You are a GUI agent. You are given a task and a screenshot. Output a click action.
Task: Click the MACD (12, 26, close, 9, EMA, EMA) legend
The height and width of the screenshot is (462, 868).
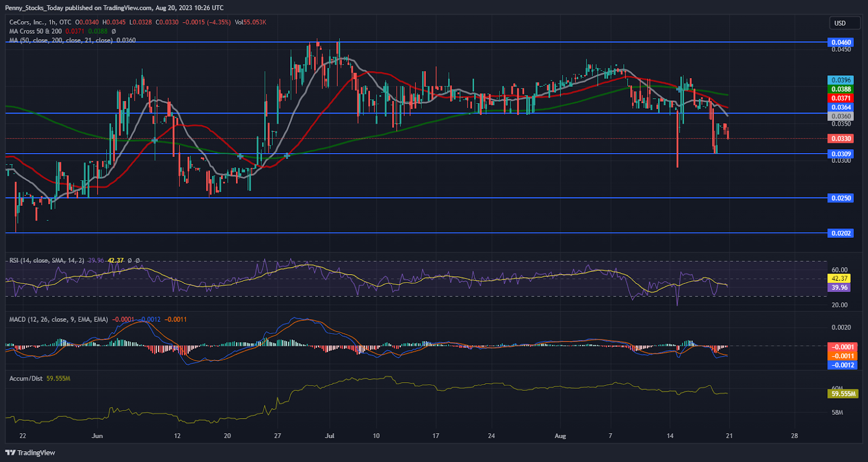coord(59,319)
